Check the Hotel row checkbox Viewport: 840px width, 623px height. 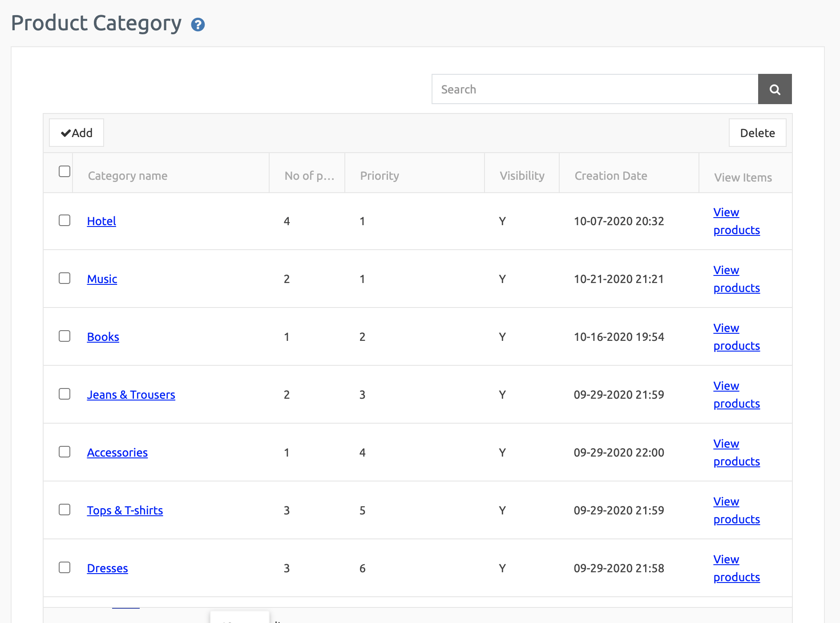(x=65, y=221)
